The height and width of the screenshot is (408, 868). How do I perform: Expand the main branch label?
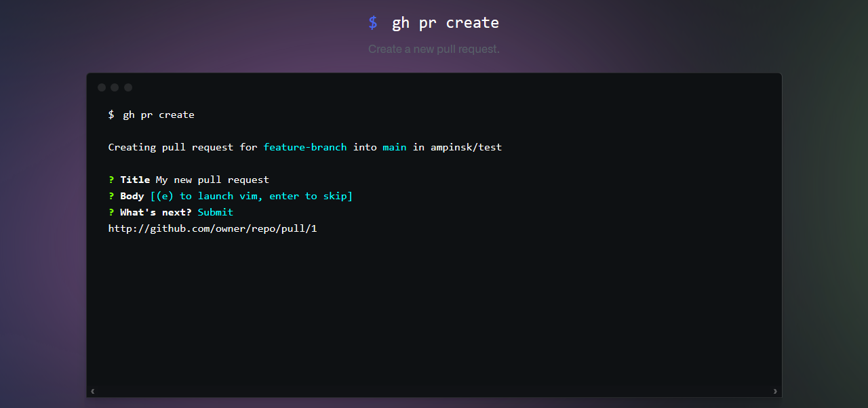395,147
